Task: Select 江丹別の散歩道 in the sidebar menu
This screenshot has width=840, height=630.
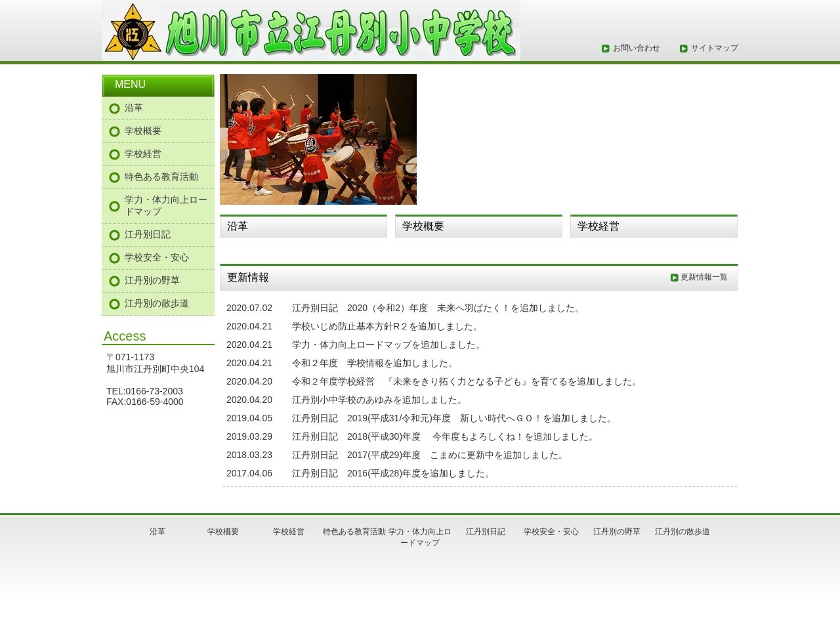Action: tap(158, 304)
